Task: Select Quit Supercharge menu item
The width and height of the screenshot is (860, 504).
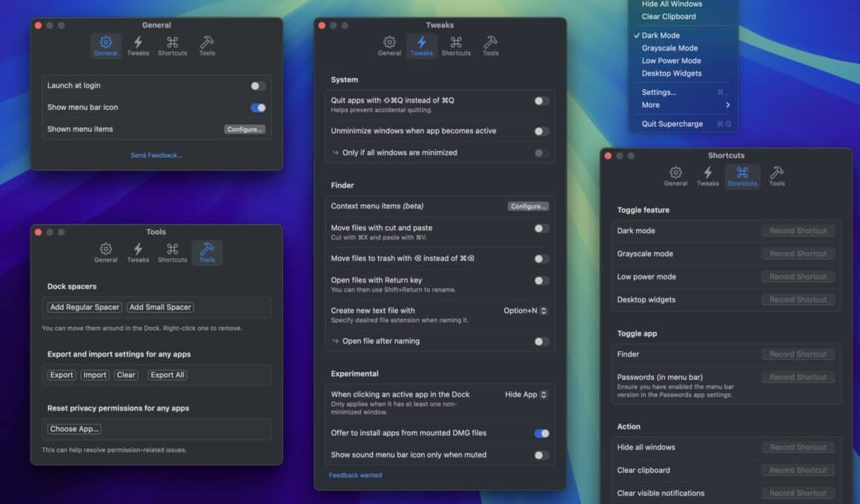Action: pos(684,123)
